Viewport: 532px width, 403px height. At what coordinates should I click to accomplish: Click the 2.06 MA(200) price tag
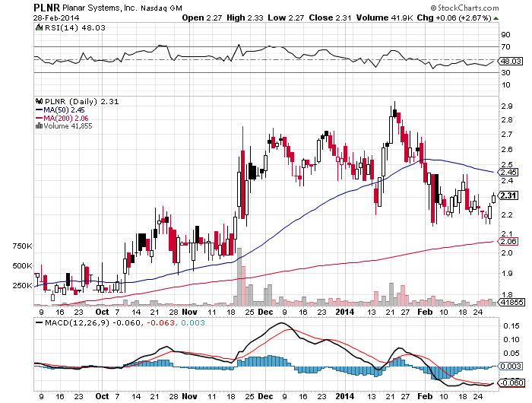click(508, 241)
